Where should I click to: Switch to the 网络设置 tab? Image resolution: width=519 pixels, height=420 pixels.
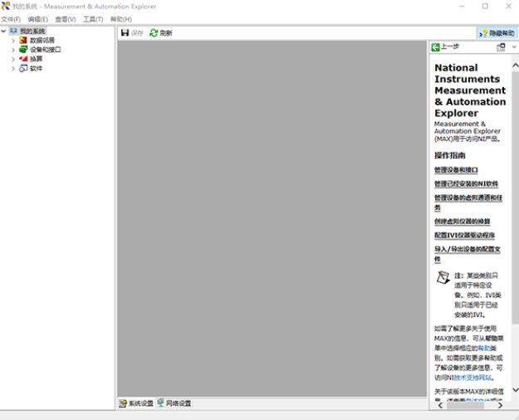174,403
